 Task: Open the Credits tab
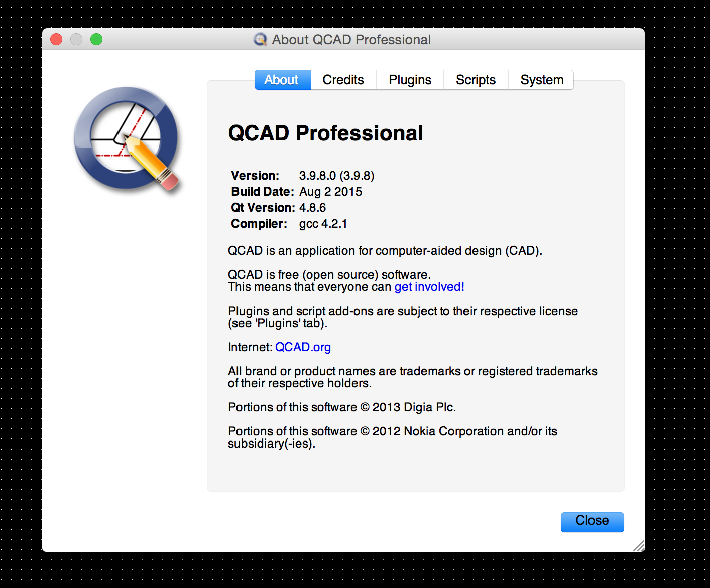(343, 80)
